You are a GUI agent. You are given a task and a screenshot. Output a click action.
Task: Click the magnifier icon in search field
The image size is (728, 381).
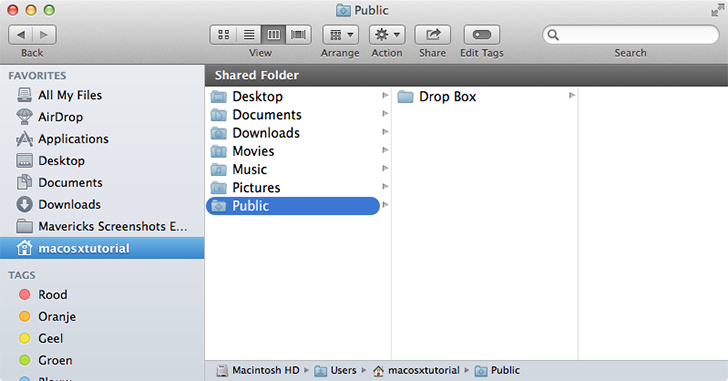(552, 35)
